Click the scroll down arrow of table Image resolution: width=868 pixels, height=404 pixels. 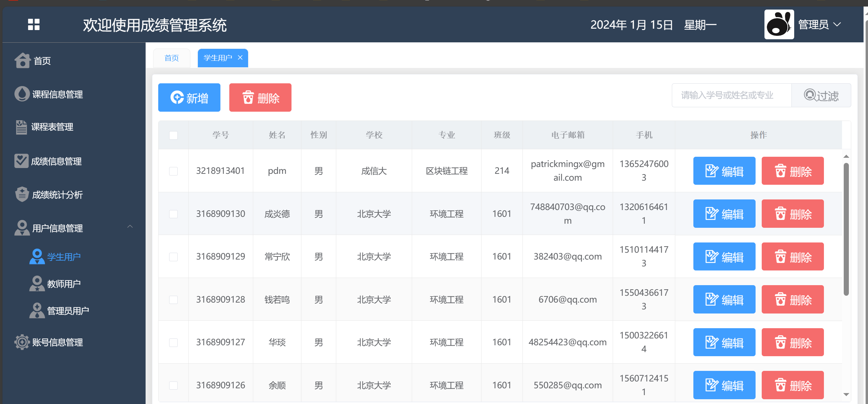(x=846, y=394)
